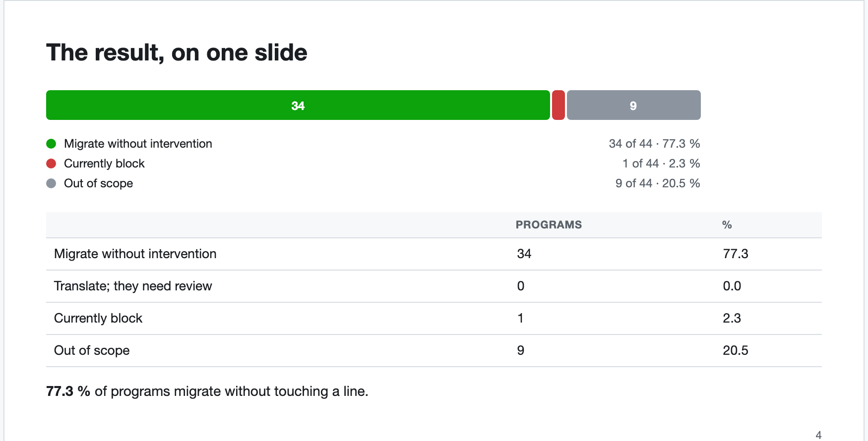This screenshot has width=868, height=441.
Task: Click the '9 of 44 · 20.5 %' legend value
Action: coord(658,183)
